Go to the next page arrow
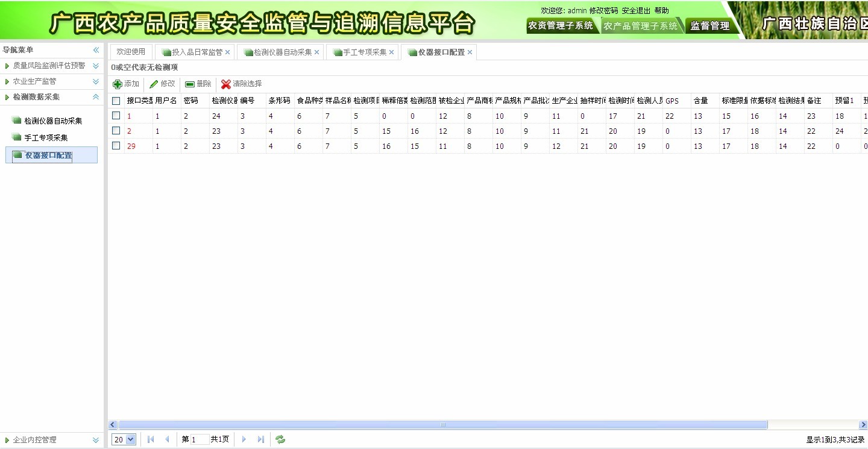 click(244, 439)
